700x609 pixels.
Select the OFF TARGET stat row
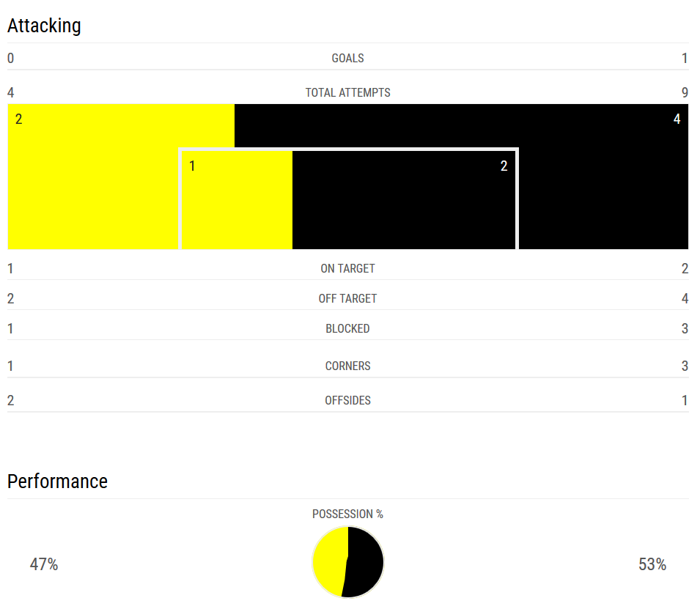click(347, 298)
